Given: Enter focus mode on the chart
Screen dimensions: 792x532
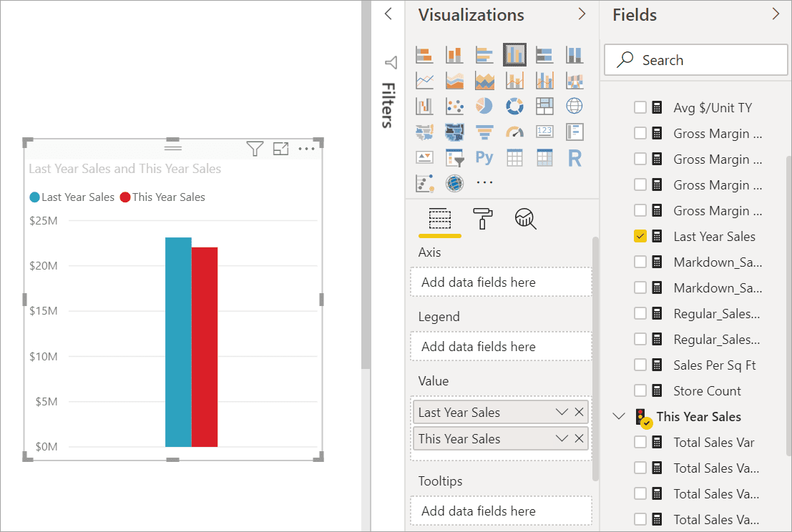Looking at the screenshot, I should [280, 148].
